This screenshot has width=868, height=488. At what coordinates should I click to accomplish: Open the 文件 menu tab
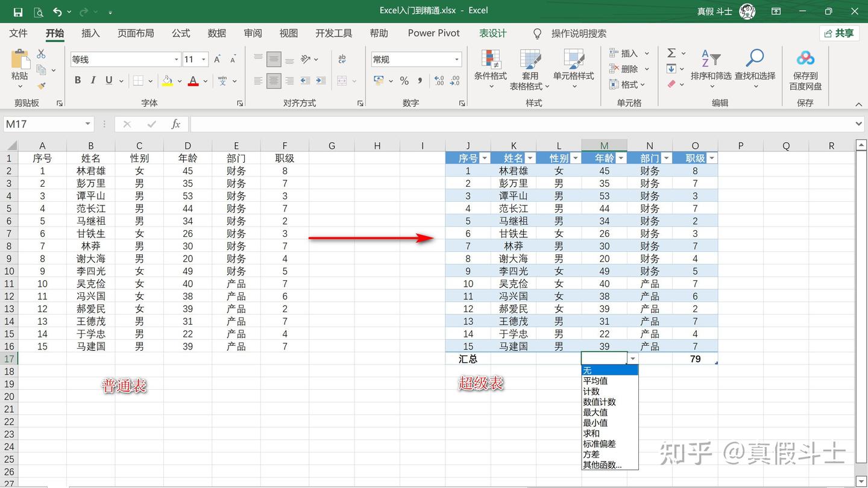pyautogui.click(x=19, y=33)
